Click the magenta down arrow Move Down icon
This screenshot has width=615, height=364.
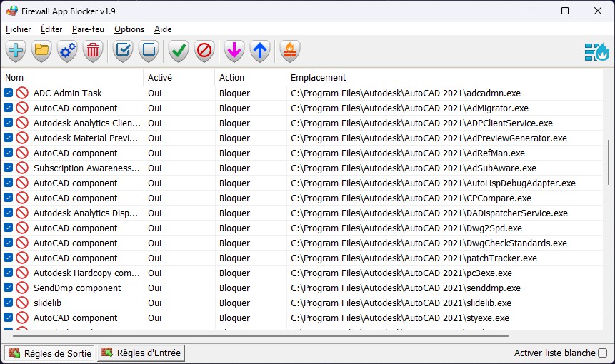[x=234, y=51]
